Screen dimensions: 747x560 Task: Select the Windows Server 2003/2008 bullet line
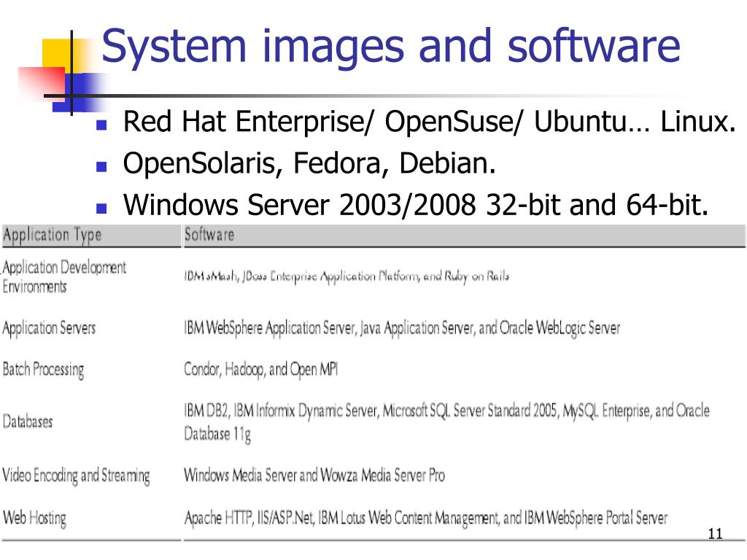click(x=415, y=205)
